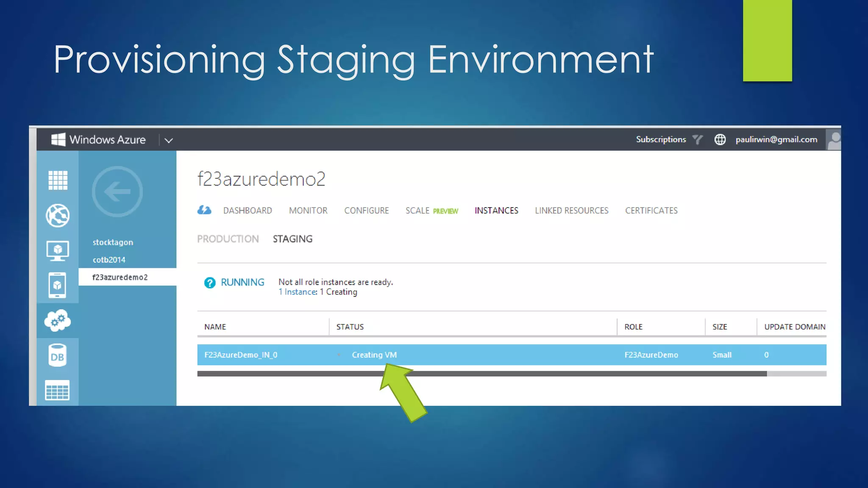This screenshot has width=868, height=488.
Task: Open the Web Sites globe icon
Action: [58, 216]
